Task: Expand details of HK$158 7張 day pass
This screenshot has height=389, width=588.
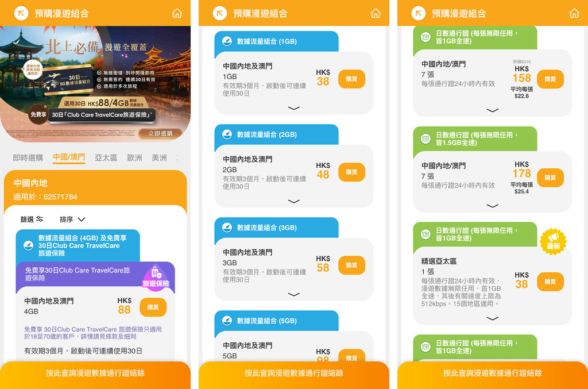Action: coord(492,110)
